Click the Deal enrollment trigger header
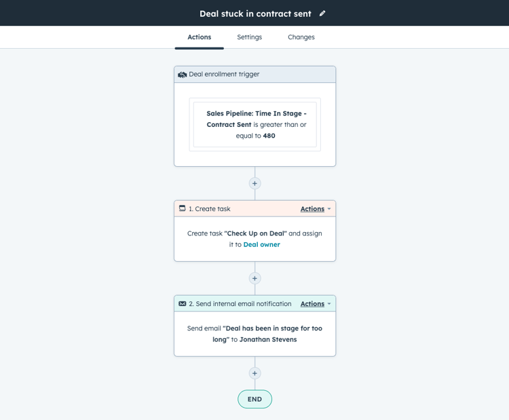The height and width of the screenshot is (420, 509). [x=254, y=75]
